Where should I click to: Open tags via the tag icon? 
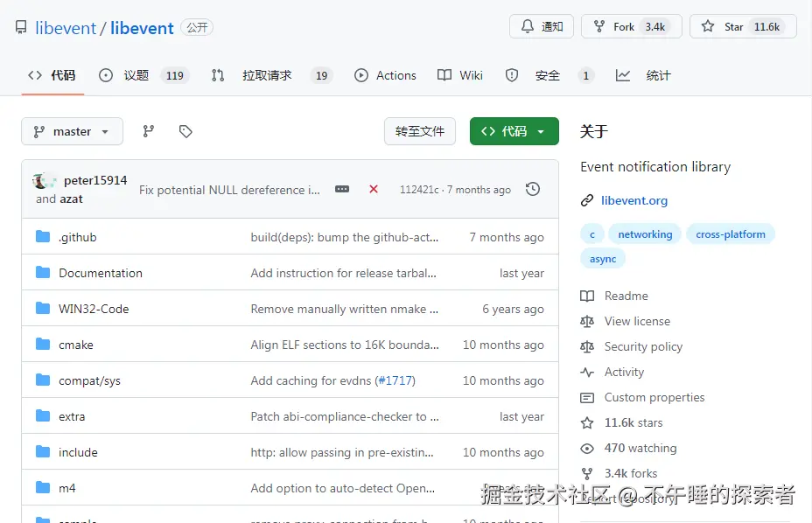[185, 130]
